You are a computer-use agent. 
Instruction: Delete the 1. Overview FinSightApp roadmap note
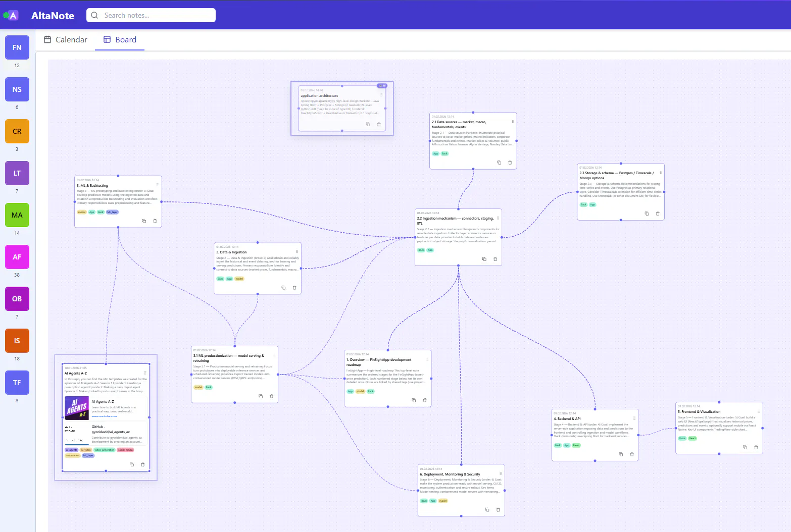coord(425,400)
